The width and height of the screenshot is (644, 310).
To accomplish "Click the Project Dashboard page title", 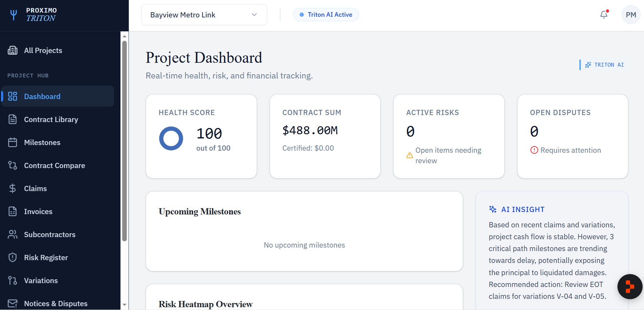I will (x=204, y=58).
